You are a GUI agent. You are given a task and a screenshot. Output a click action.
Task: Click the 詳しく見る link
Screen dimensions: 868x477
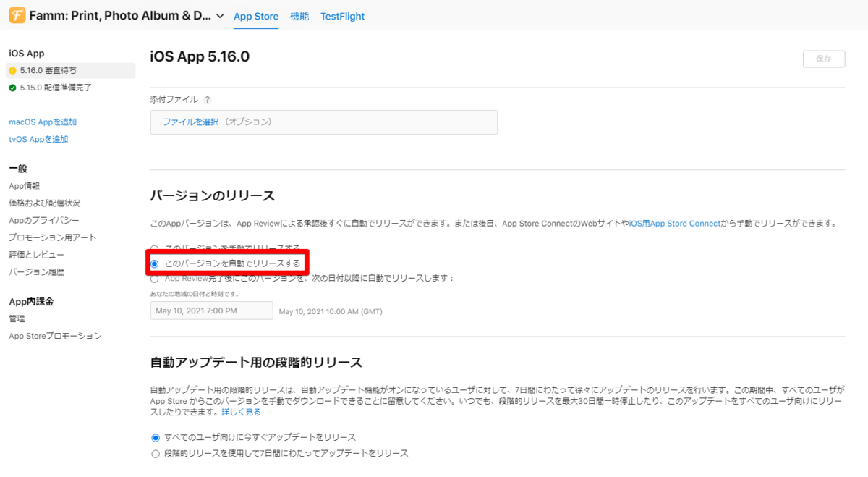coord(242,412)
